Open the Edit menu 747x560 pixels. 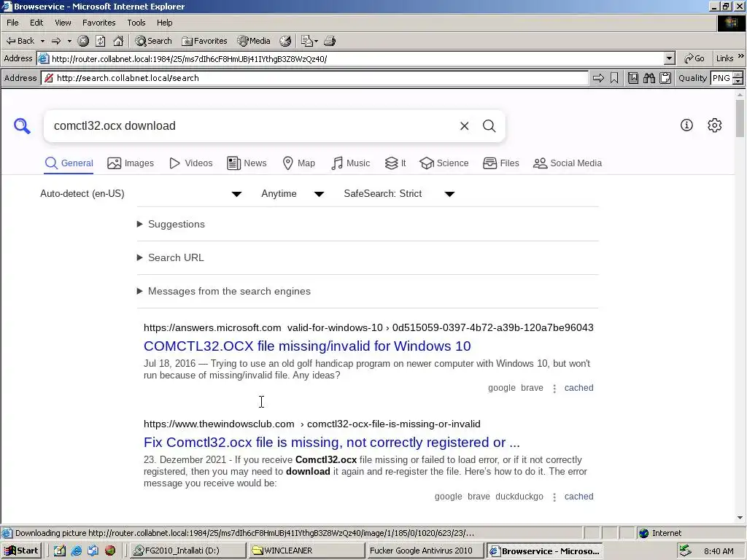pos(36,23)
